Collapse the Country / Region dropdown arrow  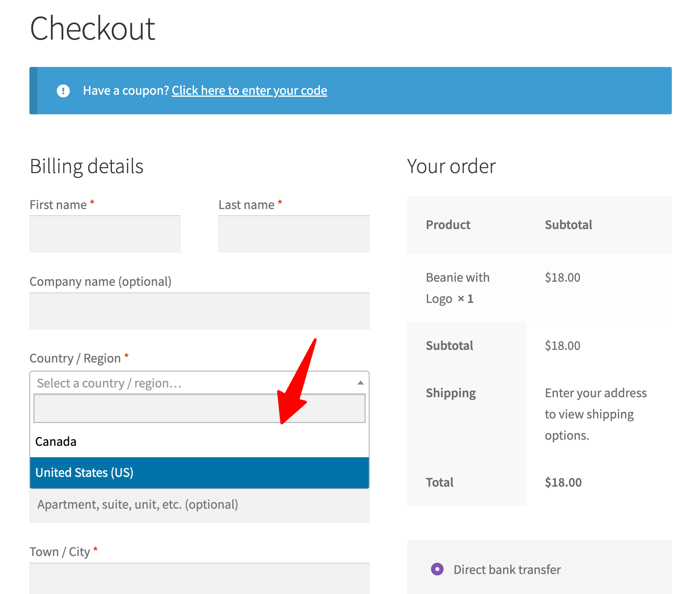point(360,383)
